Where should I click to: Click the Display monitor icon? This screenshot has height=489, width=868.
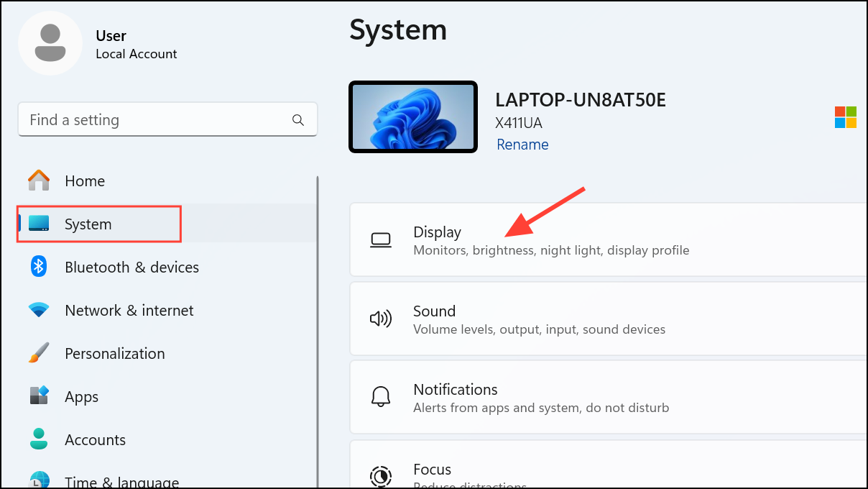pyautogui.click(x=381, y=239)
